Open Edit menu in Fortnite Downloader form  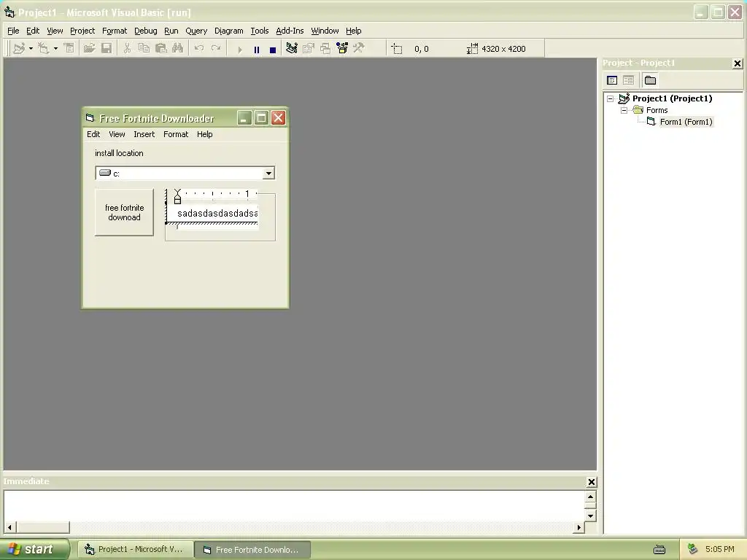93,134
